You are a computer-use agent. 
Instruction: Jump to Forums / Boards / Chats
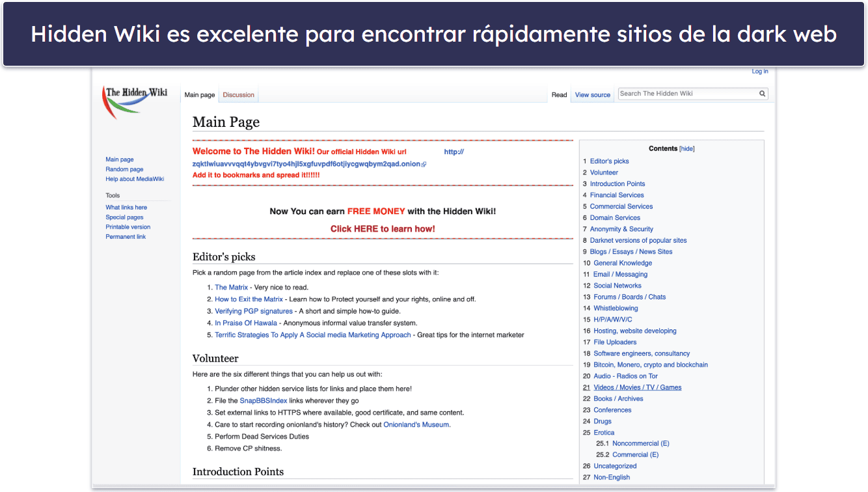630,297
